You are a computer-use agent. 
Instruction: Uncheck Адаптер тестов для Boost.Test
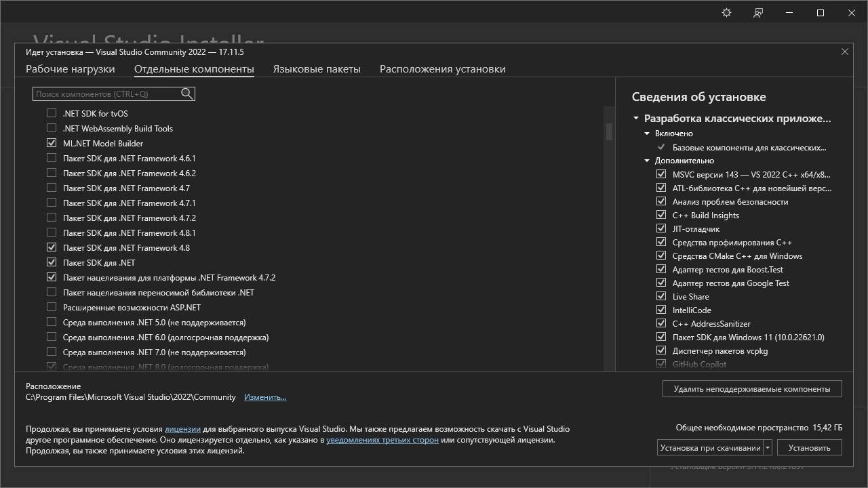pyautogui.click(x=661, y=269)
